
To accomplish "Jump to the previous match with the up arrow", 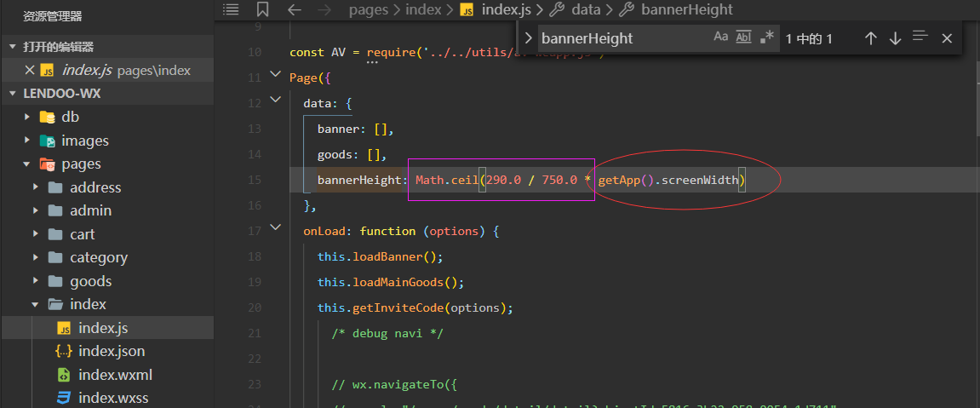I will coord(871,38).
